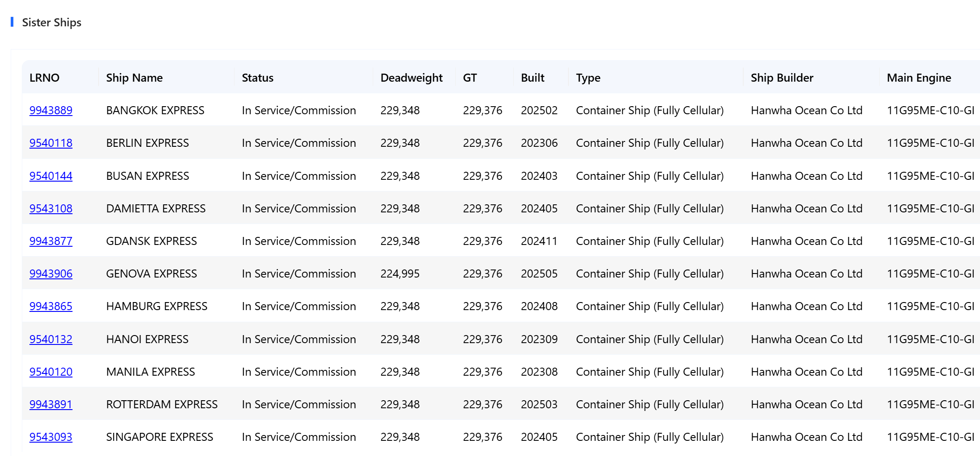Click the Main Engine column header

[x=918, y=78]
